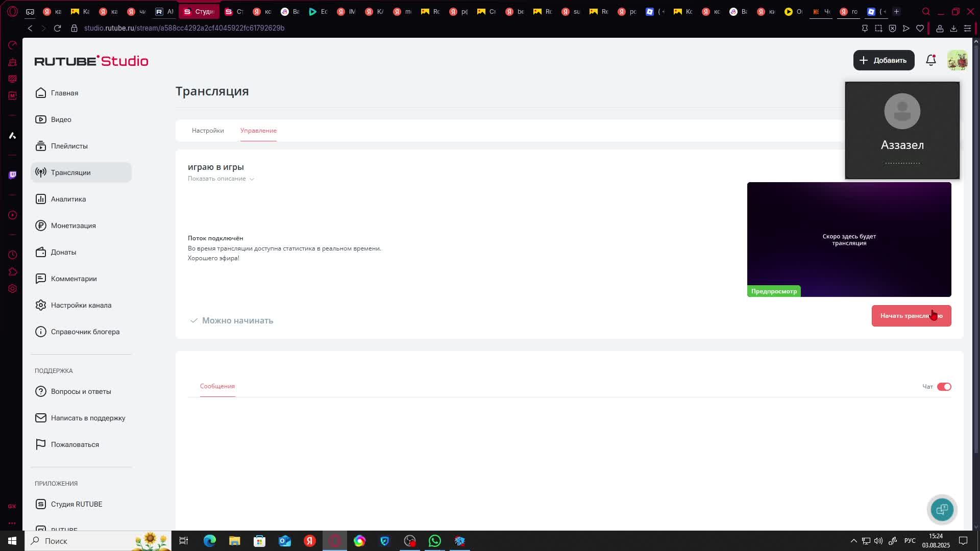Click the browser address bar URL
Screen dimensions: 980x551
(184, 28)
